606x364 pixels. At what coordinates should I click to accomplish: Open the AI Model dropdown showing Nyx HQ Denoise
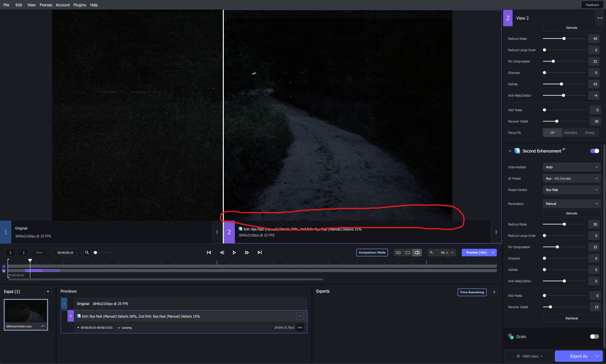click(x=571, y=178)
